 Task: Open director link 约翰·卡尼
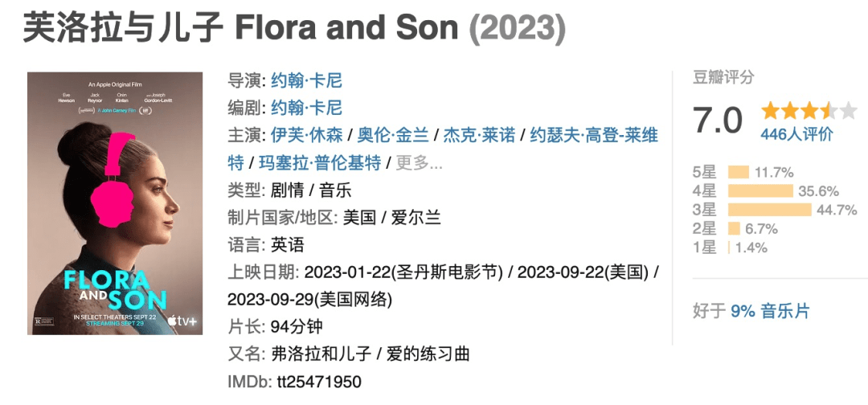click(307, 81)
